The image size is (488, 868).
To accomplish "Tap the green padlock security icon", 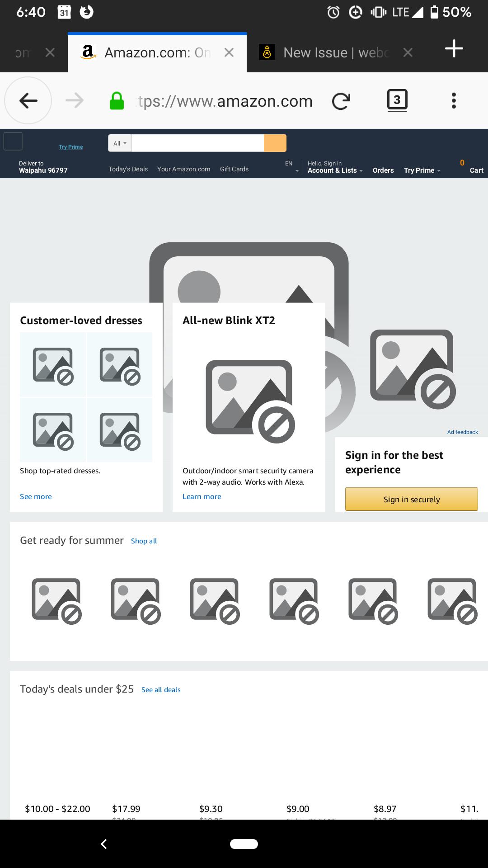I will (117, 100).
